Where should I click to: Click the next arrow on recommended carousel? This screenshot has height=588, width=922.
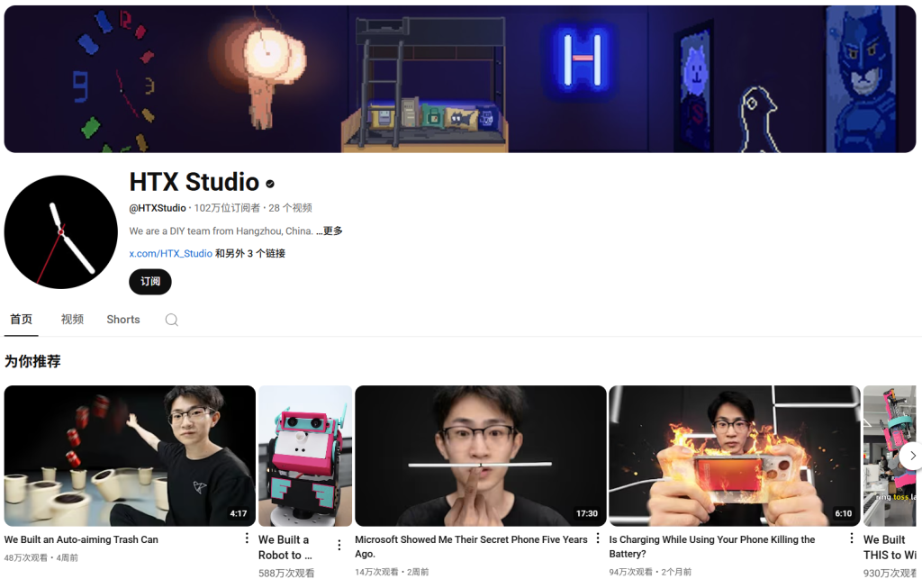tap(912, 456)
